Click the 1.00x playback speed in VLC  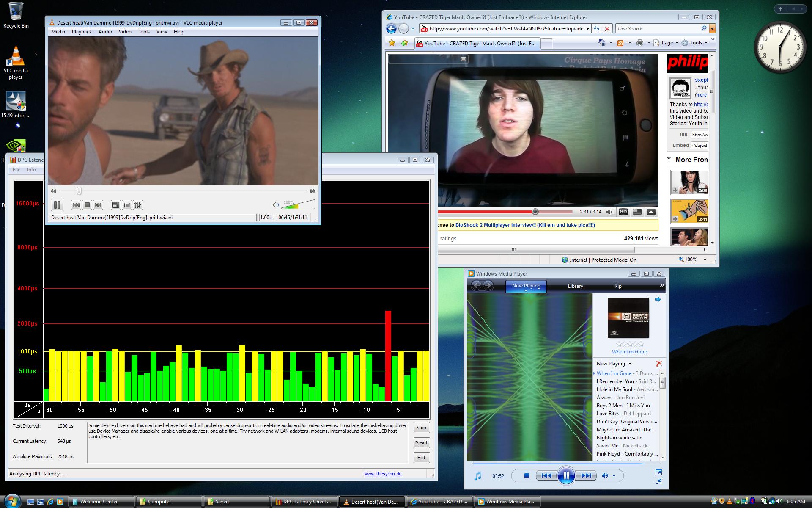[x=266, y=218]
